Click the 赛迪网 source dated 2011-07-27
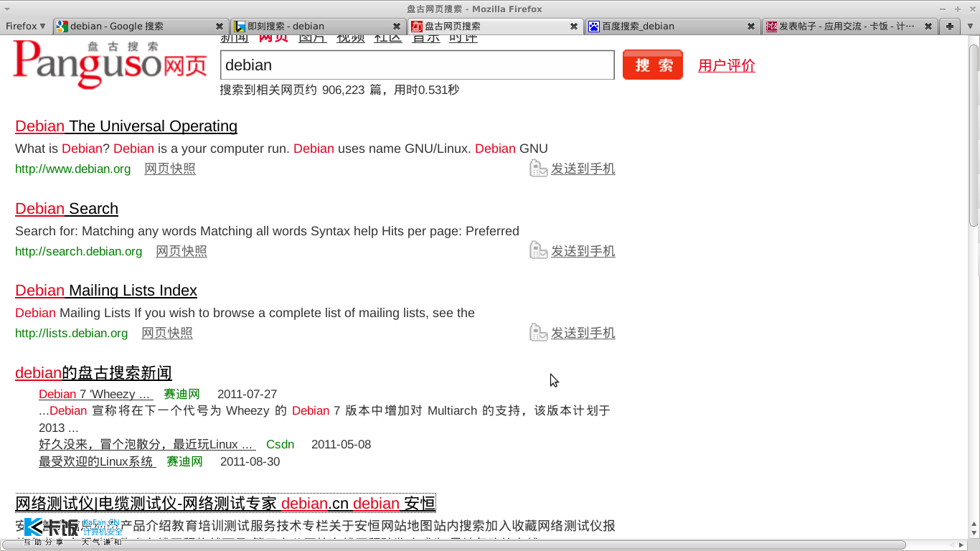The image size is (980, 551). [x=182, y=394]
